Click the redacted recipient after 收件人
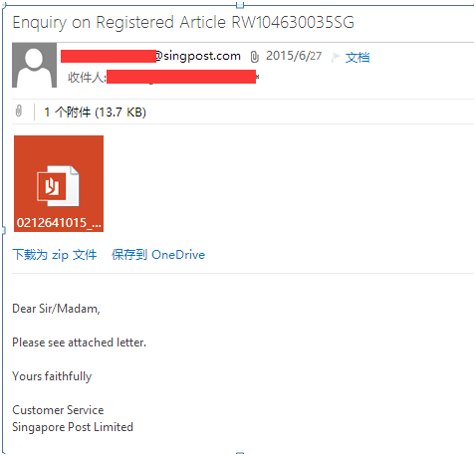 [x=181, y=77]
